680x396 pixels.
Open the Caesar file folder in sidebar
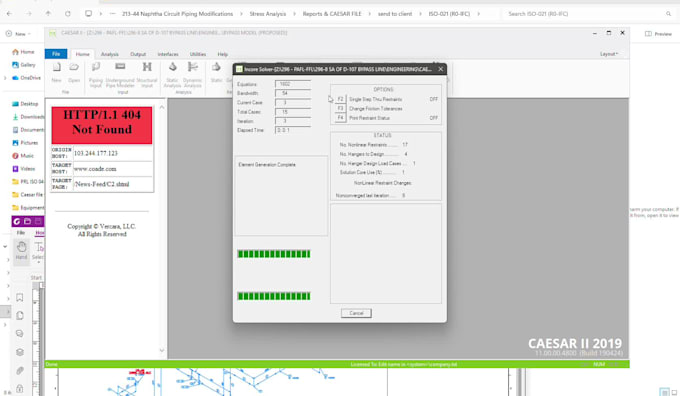coord(28,195)
